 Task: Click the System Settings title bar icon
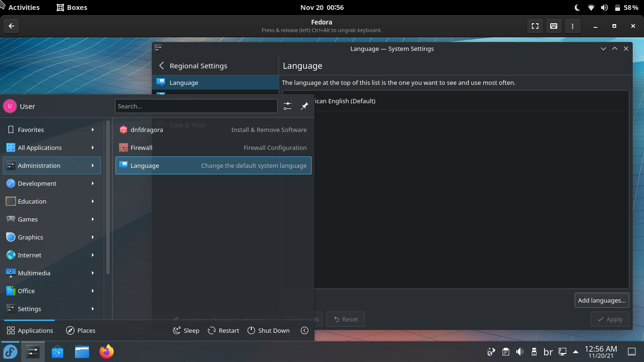tap(158, 48)
